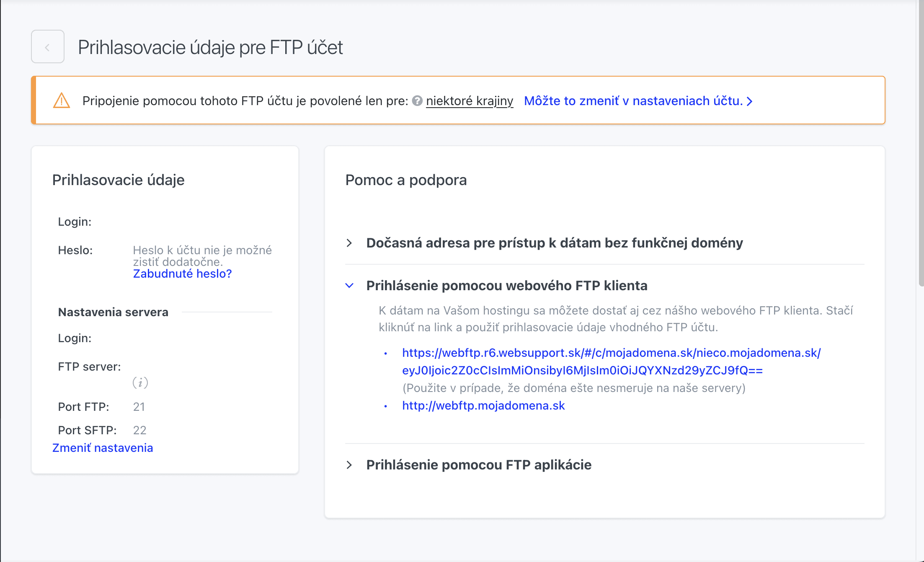The width and height of the screenshot is (924, 562).
Task: Click the info icon beside FTP server
Action: click(140, 382)
